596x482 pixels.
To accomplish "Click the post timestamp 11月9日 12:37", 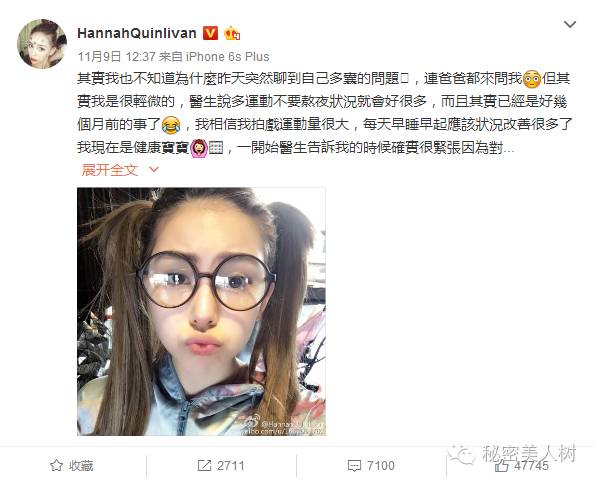I will 117,57.
